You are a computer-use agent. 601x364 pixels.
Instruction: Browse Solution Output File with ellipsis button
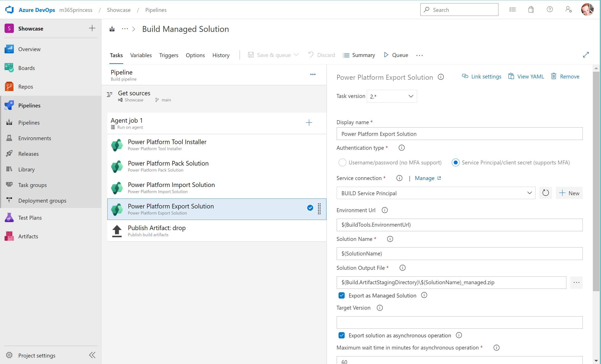click(576, 282)
